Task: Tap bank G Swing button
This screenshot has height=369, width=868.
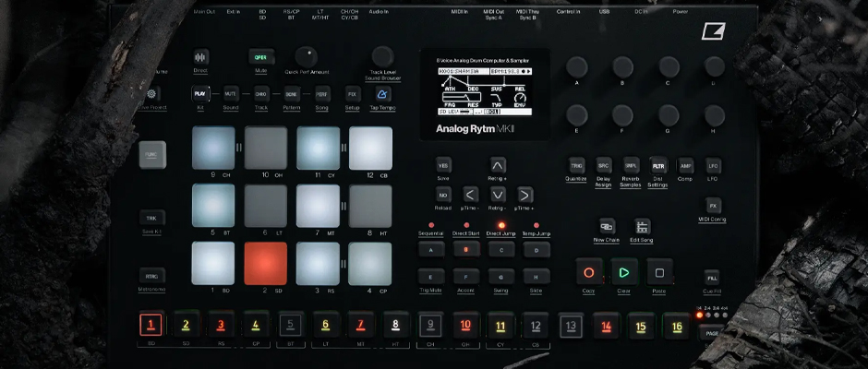Action: [x=501, y=277]
